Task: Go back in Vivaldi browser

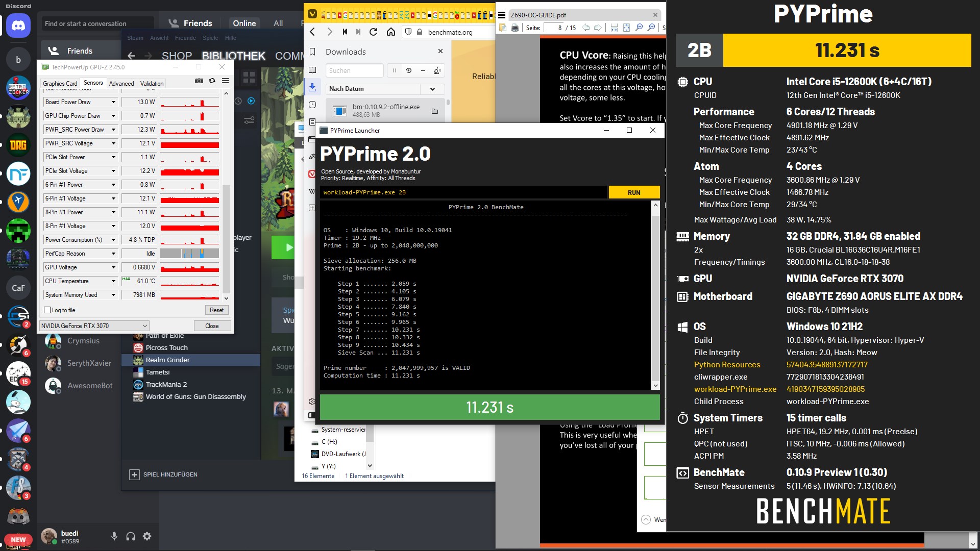Action: point(312,32)
